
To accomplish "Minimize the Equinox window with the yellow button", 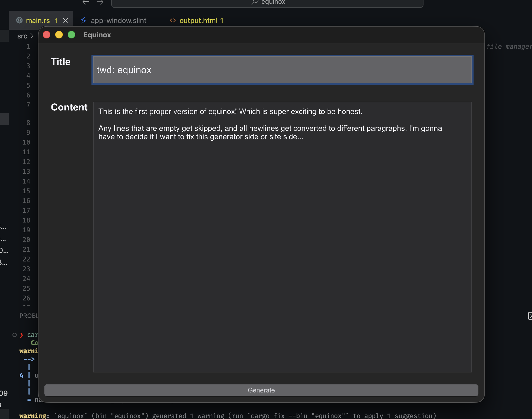I will (x=59, y=35).
